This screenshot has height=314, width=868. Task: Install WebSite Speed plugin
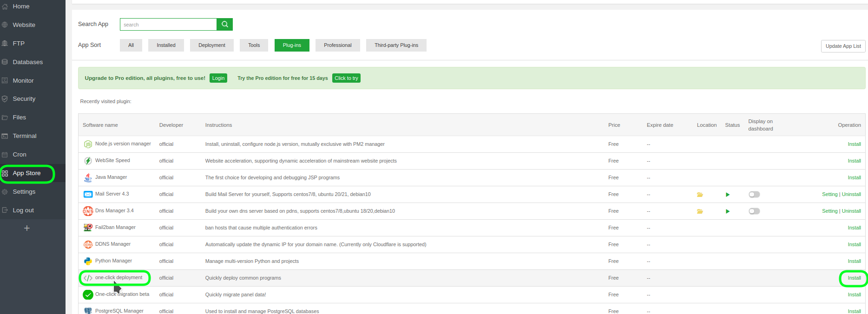(854, 161)
